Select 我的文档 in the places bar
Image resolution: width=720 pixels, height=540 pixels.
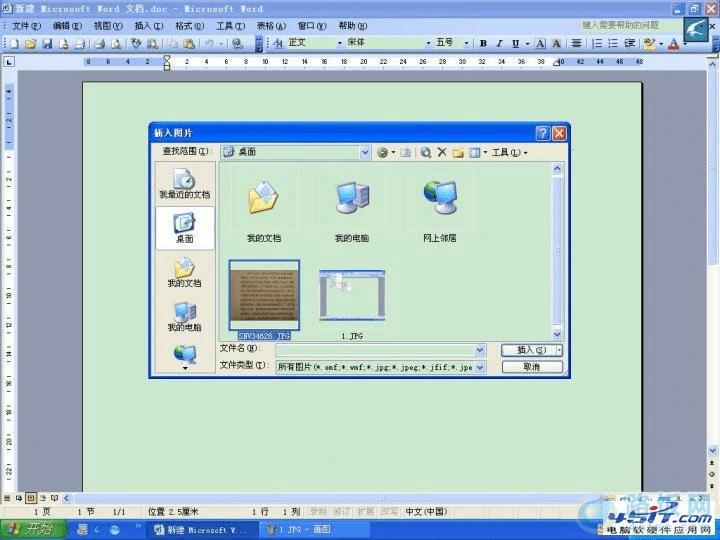pyautogui.click(x=185, y=272)
